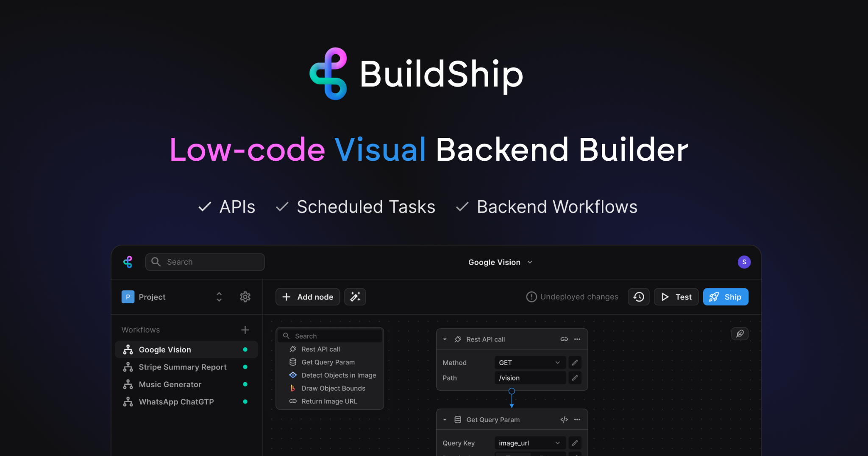868x456 pixels.
Task: Toggle the status indicator next to Music Generator
Action: click(245, 384)
